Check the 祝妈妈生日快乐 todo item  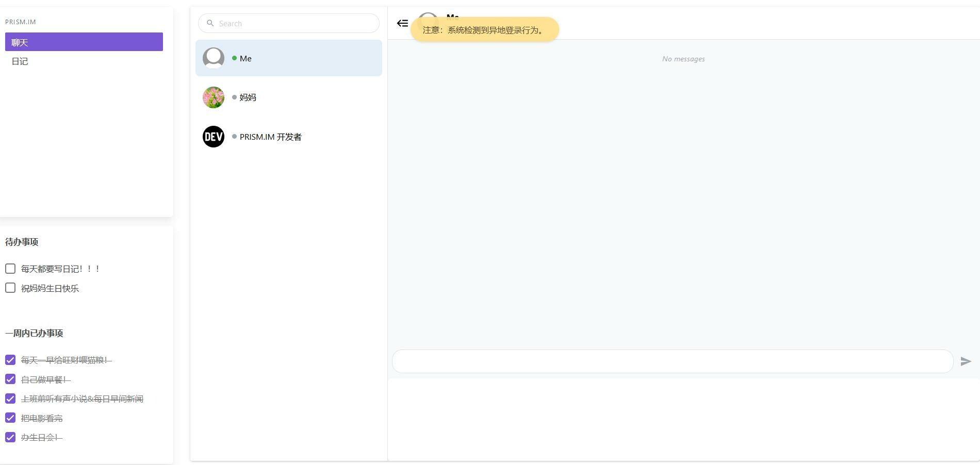pos(10,288)
